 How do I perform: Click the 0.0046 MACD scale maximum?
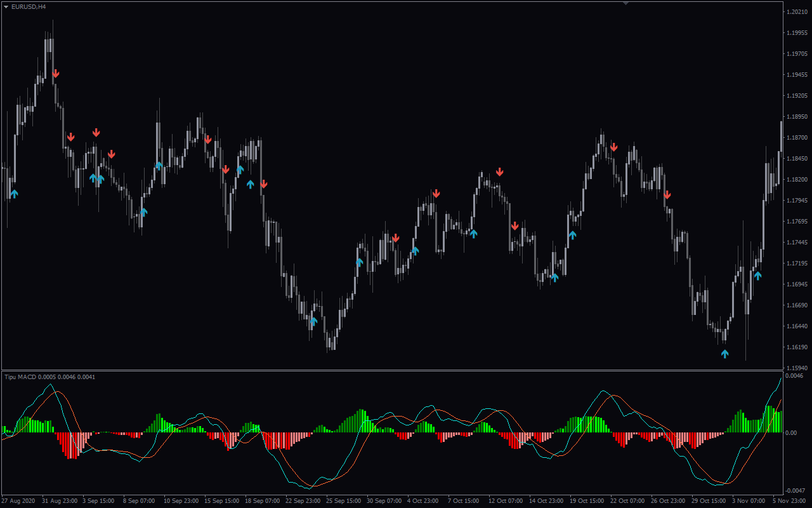click(795, 376)
